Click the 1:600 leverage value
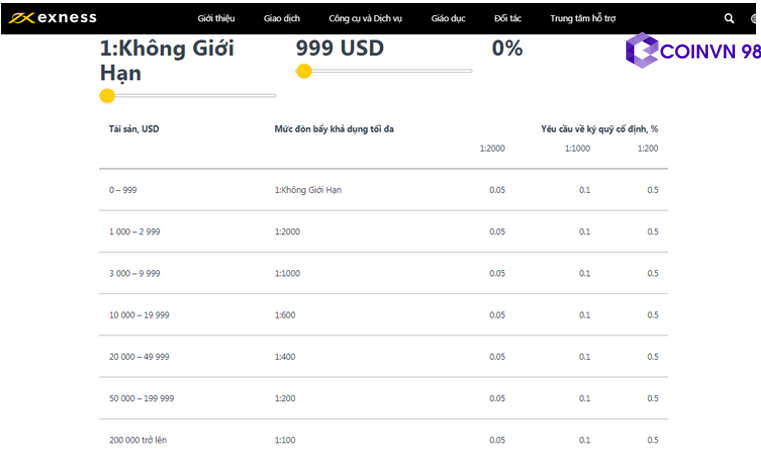 coord(286,315)
